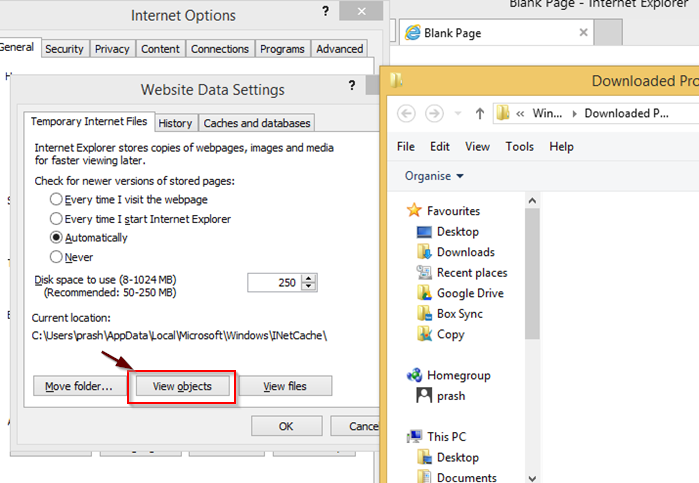Click the Favourites star icon
The image size is (699, 483).
[x=414, y=210]
